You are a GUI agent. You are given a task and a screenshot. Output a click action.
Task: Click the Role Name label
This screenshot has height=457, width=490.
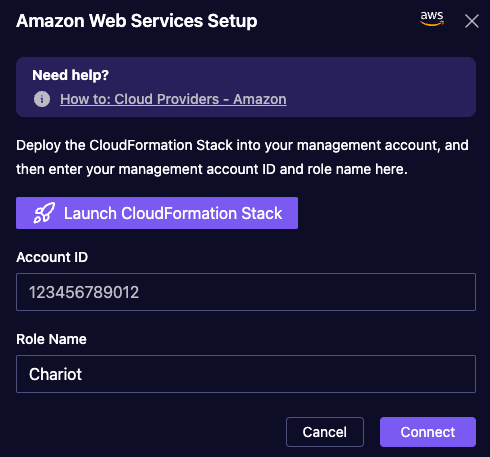[x=51, y=339]
